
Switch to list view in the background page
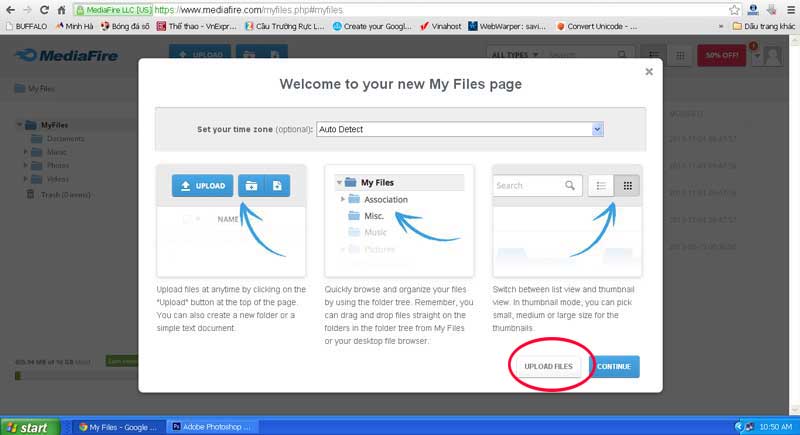point(654,55)
